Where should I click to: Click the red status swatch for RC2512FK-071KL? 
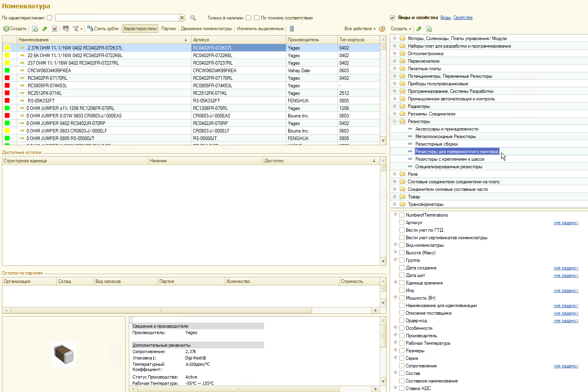point(7,93)
